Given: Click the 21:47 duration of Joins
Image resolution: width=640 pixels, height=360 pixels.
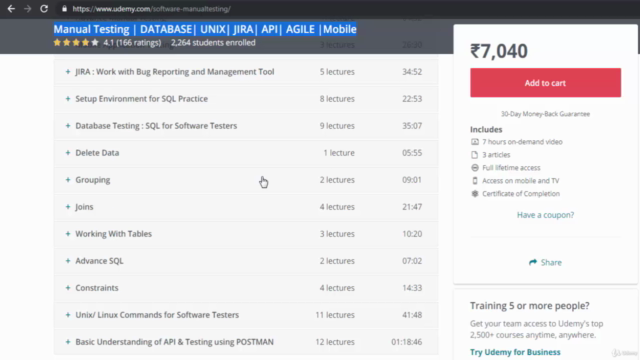Looking at the screenshot, I should 412,207.
